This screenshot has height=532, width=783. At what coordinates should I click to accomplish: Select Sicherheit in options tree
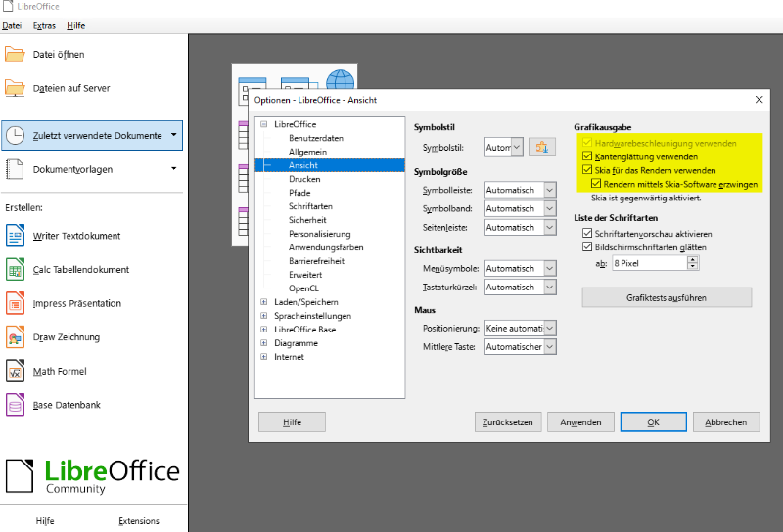(307, 220)
